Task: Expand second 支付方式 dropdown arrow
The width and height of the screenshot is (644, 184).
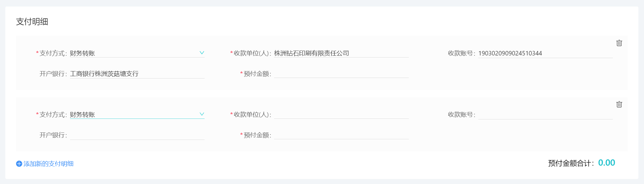Action: (202, 114)
